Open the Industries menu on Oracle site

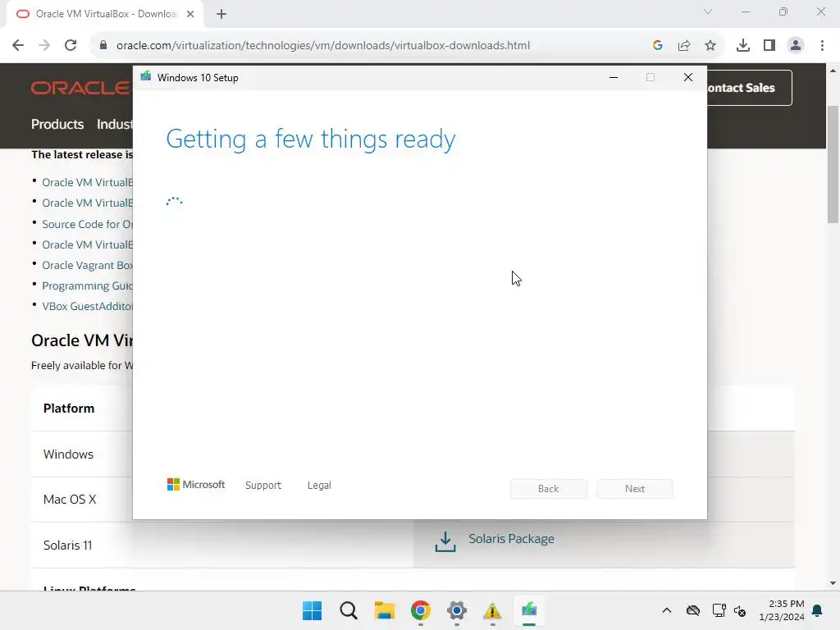click(x=114, y=125)
